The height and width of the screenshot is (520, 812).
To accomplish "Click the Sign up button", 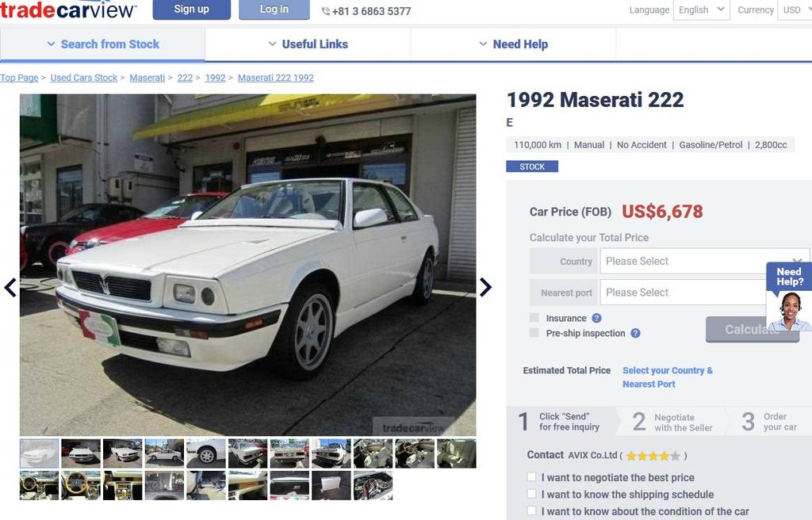I will pyautogui.click(x=192, y=10).
